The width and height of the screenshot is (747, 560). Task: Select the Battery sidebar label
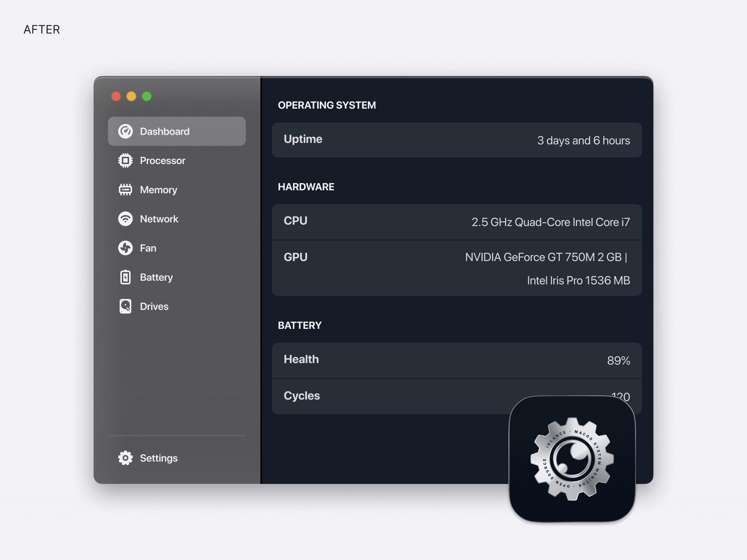[156, 277]
